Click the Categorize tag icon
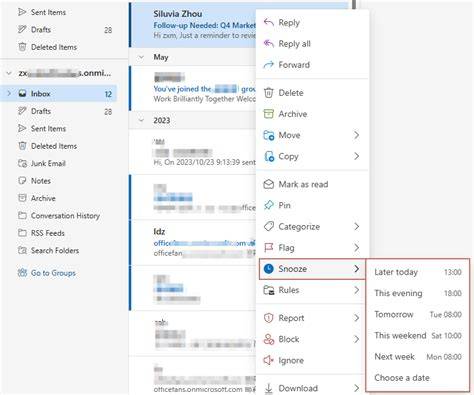474x395 pixels. [x=269, y=227]
